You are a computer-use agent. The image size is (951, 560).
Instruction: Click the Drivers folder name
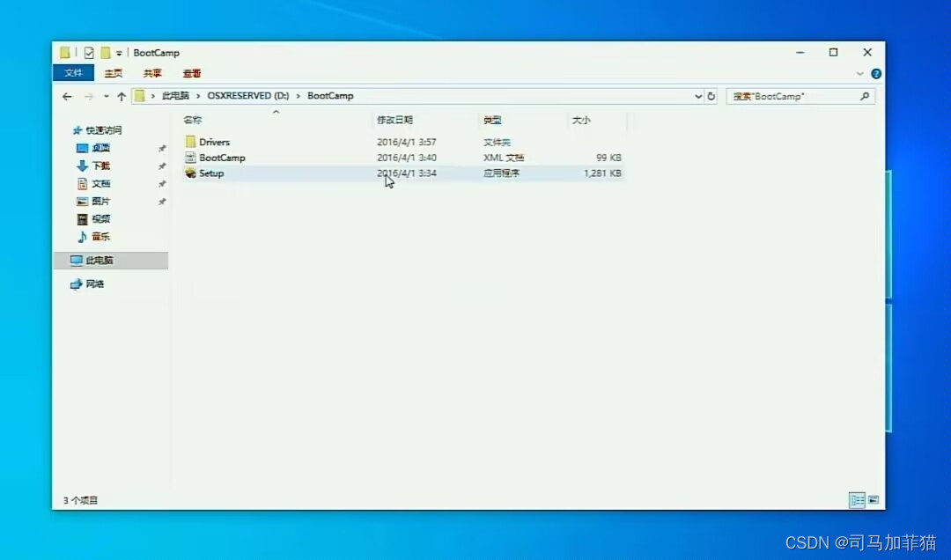coord(214,142)
